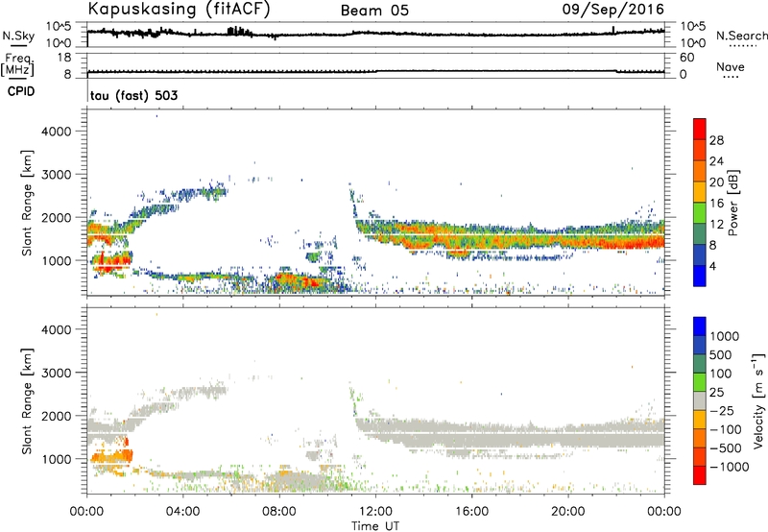Click the gray segment of Velocity colorbar

700,401
